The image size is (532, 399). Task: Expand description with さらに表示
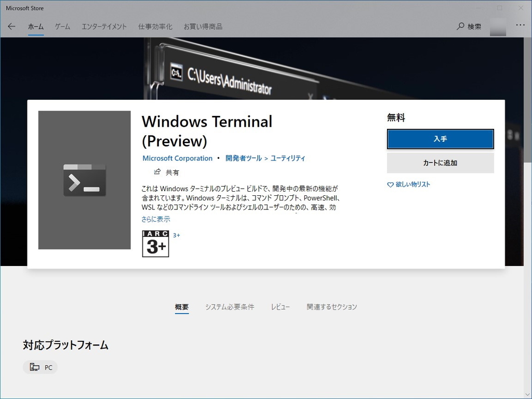tap(156, 219)
